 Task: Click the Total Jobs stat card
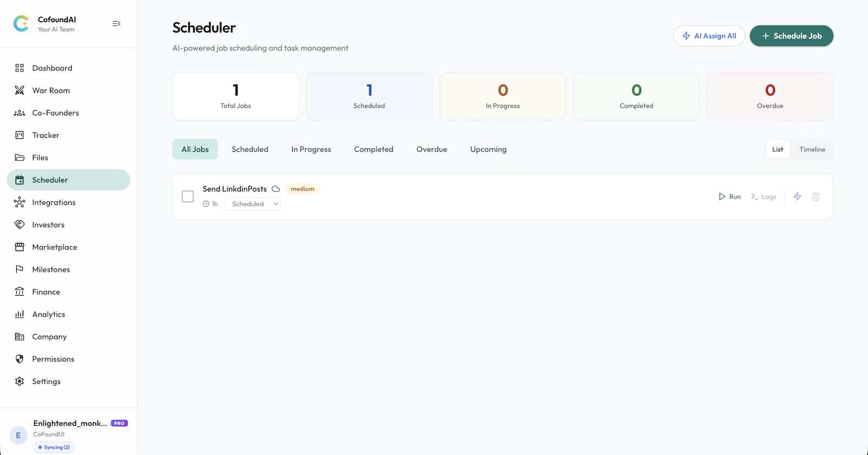(x=235, y=97)
